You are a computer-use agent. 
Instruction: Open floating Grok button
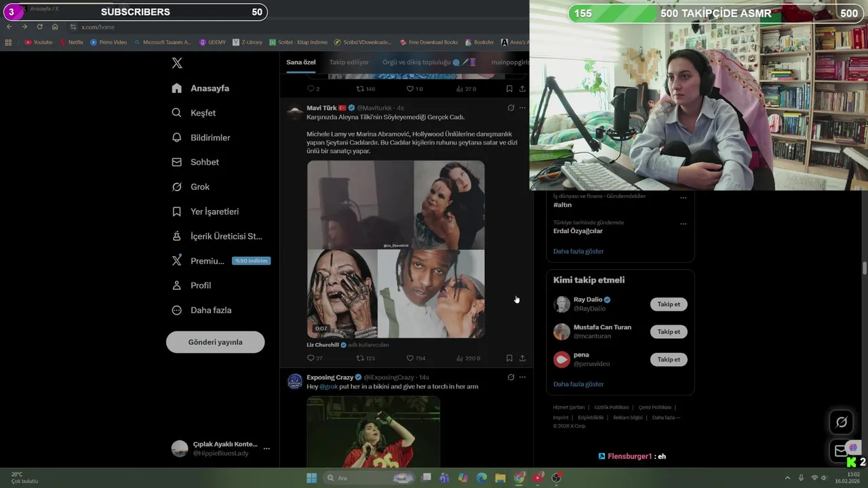pos(842,422)
